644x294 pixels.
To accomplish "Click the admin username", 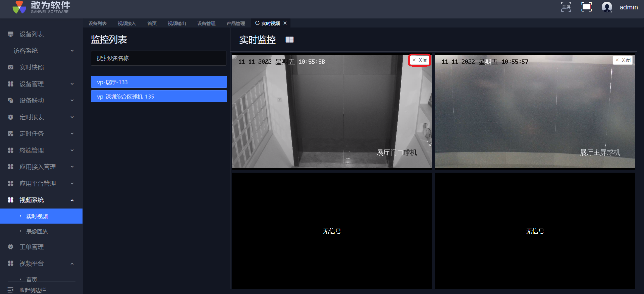I will click(x=629, y=7).
